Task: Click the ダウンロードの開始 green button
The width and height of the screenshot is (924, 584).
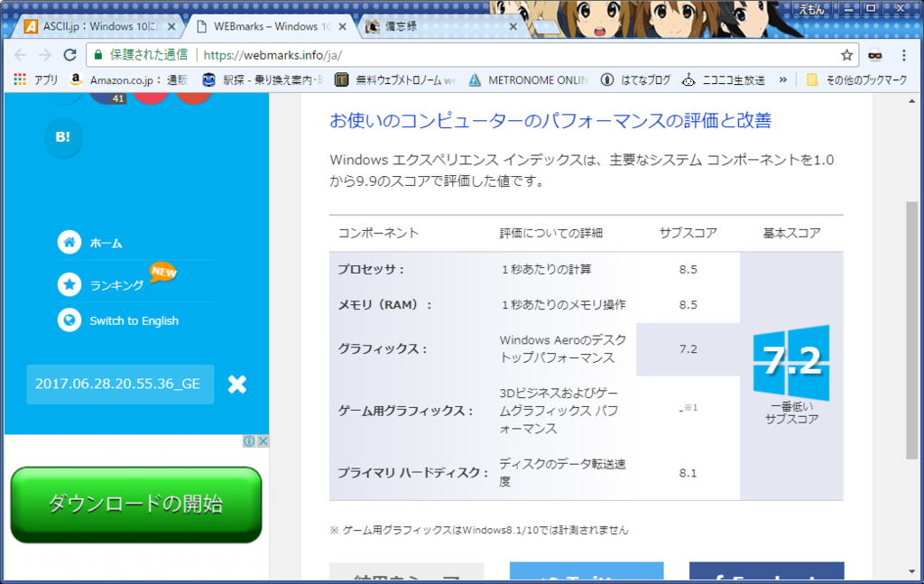Action: (136, 505)
